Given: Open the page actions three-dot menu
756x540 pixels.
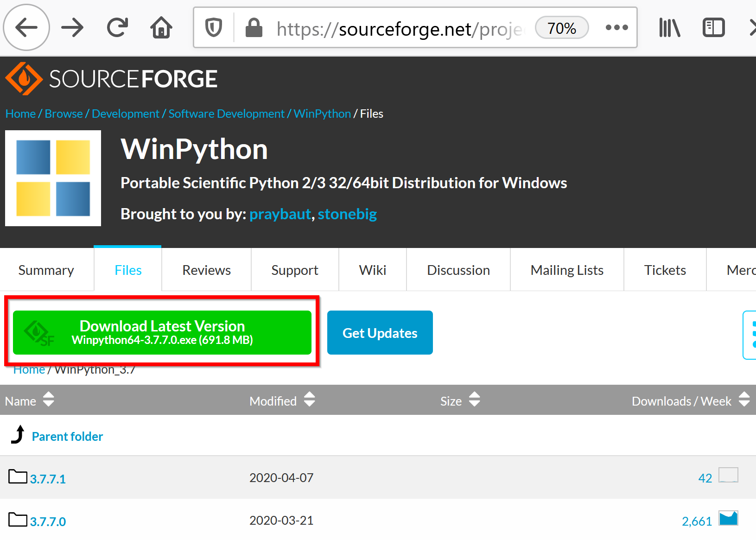Looking at the screenshot, I should click(x=616, y=28).
